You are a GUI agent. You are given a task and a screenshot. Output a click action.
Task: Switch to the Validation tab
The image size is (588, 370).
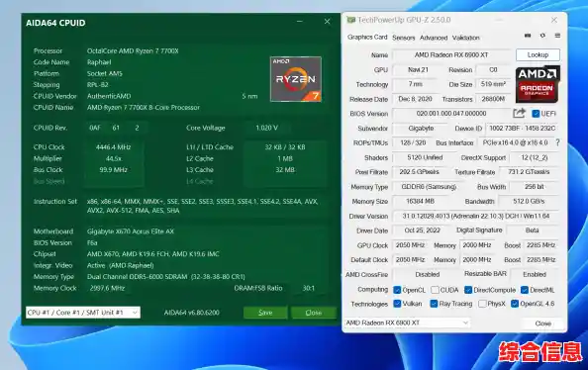(x=466, y=38)
